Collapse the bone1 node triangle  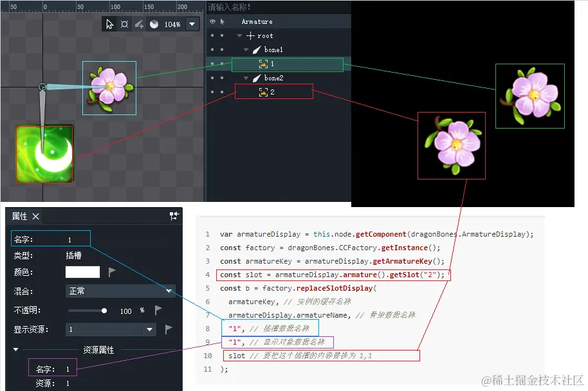coord(246,50)
